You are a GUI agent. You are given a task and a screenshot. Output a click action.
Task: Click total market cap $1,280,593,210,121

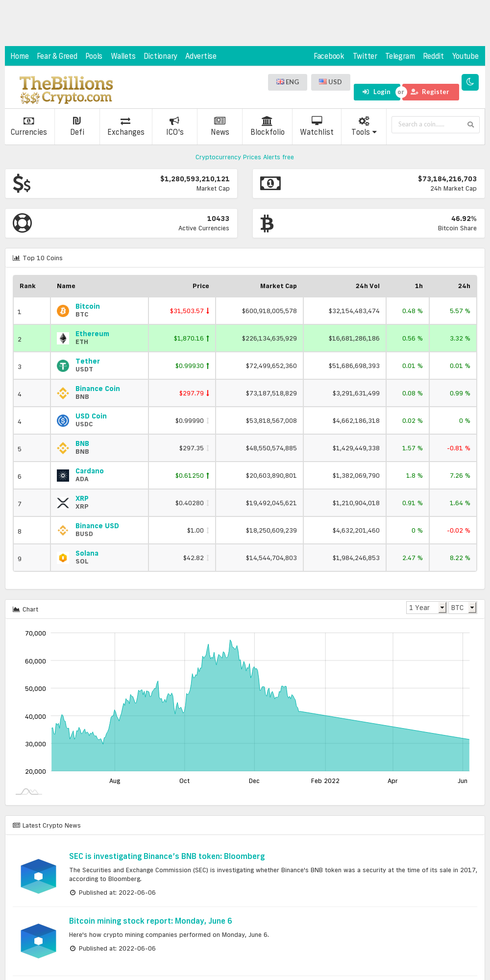point(195,179)
